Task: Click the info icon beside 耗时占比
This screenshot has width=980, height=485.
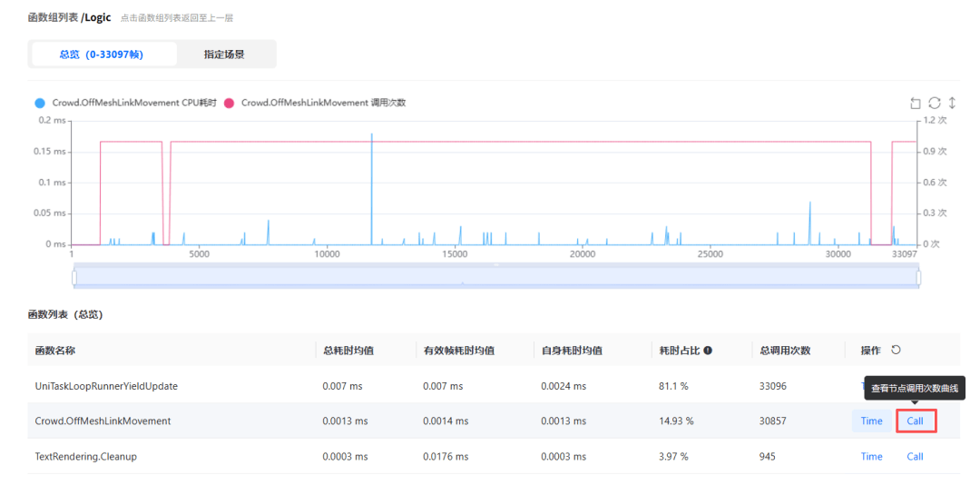Action: 708,351
